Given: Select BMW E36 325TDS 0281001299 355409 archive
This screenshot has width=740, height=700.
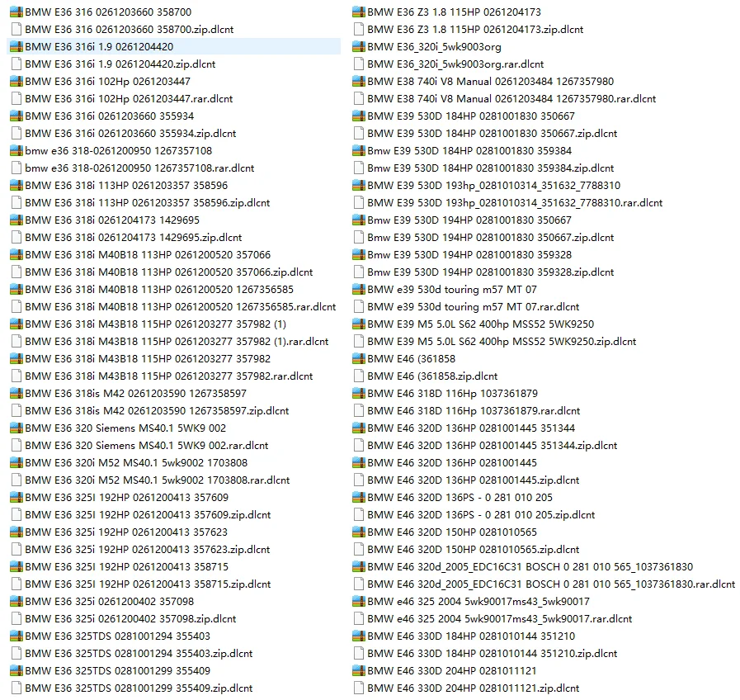Looking at the screenshot, I should pyautogui.click(x=111, y=671).
